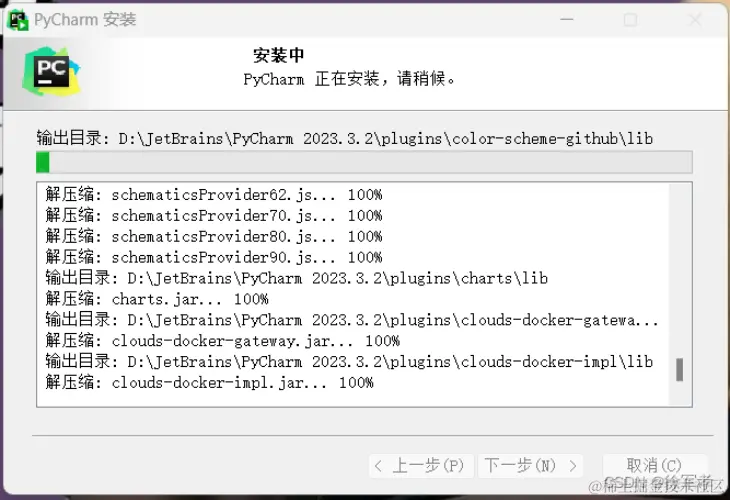Maximize the PyCharm installer window
The image size is (730, 500).
(x=630, y=20)
